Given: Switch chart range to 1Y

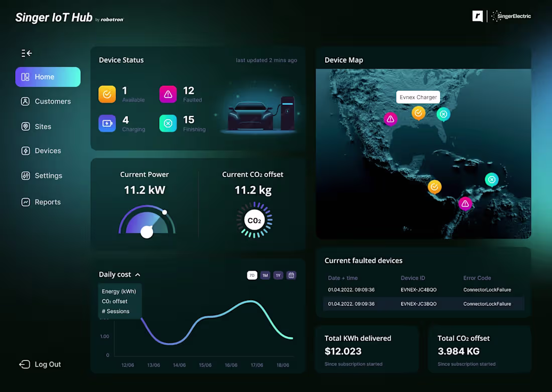Looking at the screenshot, I should click(x=278, y=275).
